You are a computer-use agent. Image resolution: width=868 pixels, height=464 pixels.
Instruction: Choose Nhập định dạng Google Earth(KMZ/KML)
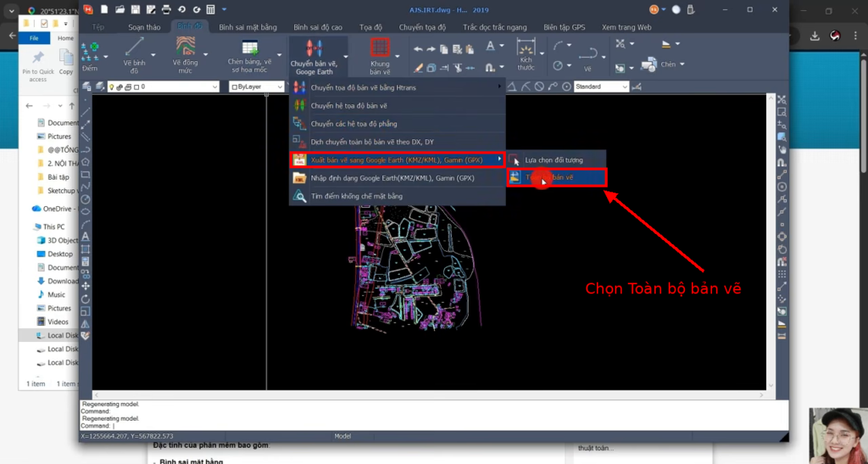coord(397,178)
